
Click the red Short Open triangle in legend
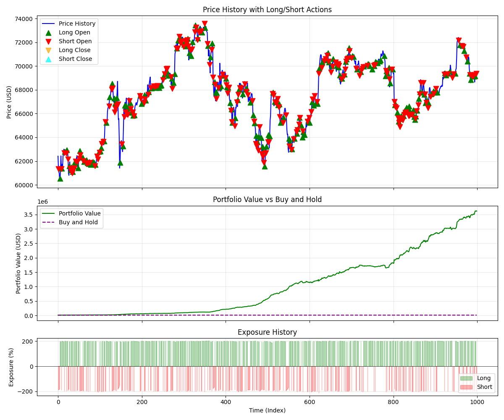point(48,42)
